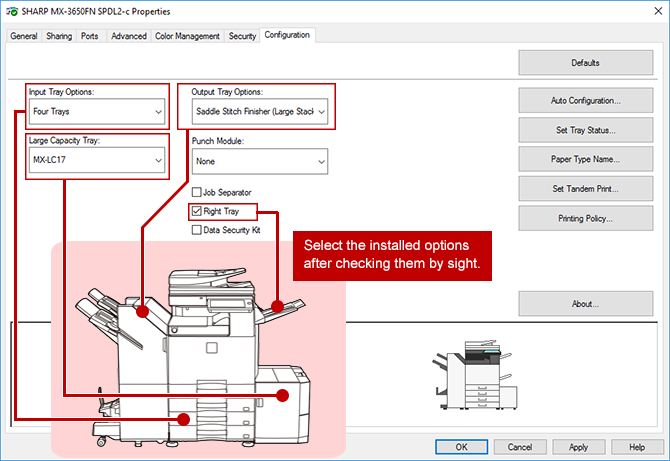Screen dimensions: 670x461
Task: Open the Sharing tab
Action: tap(59, 36)
